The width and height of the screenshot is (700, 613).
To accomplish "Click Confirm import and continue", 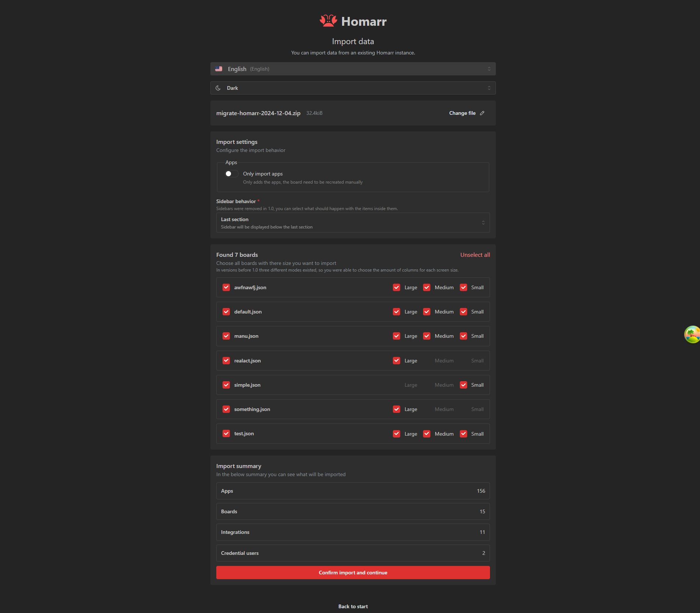I will (353, 573).
